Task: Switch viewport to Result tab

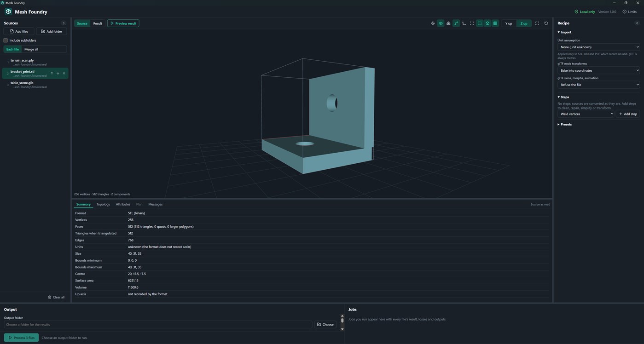Action: click(98, 23)
